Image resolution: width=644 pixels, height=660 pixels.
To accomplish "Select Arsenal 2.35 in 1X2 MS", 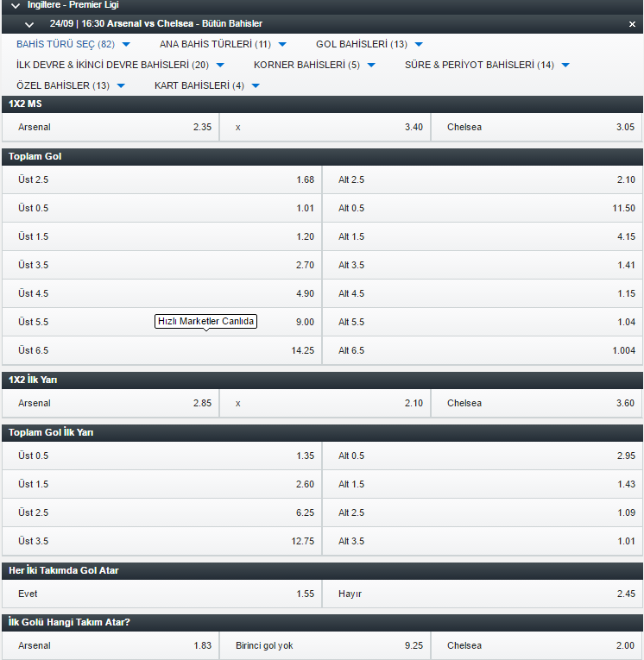I will click(x=110, y=127).
